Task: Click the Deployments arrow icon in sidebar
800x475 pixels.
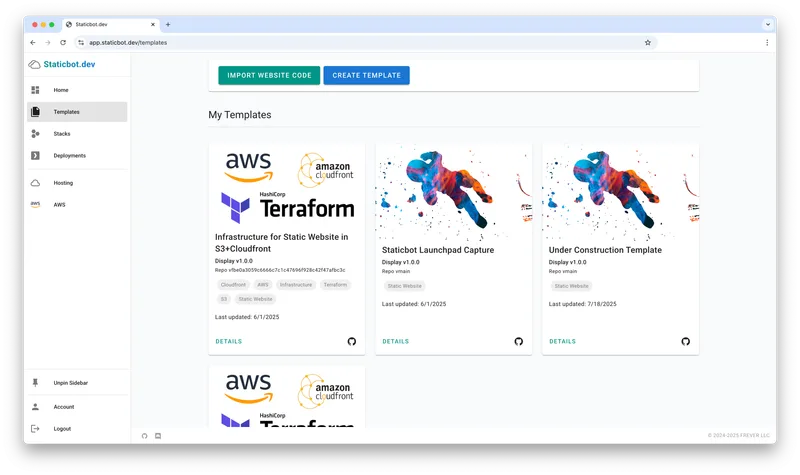Action: pyautogui.click(x=35, y=156)
